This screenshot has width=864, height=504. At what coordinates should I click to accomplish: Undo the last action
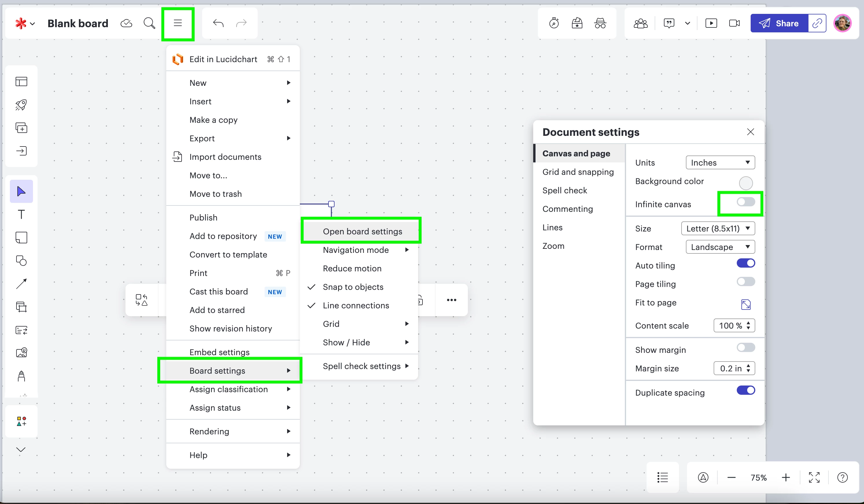[x=218, y=23]
